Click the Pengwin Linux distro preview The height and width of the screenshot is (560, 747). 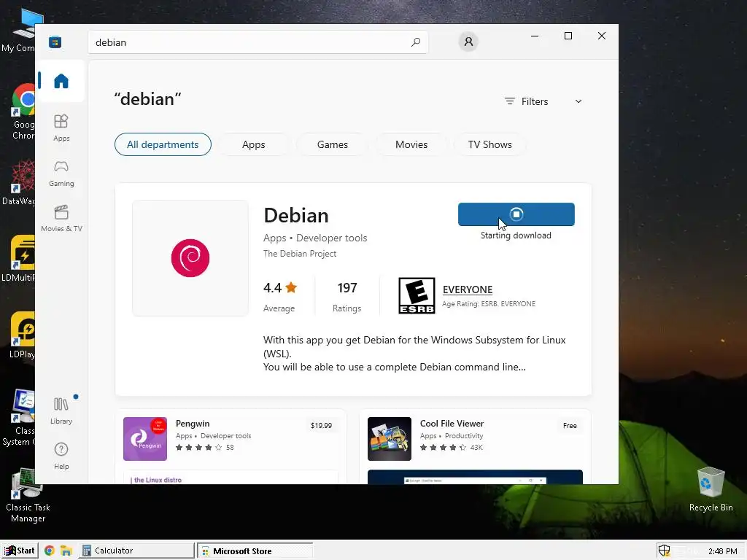(x=231, y=477)
